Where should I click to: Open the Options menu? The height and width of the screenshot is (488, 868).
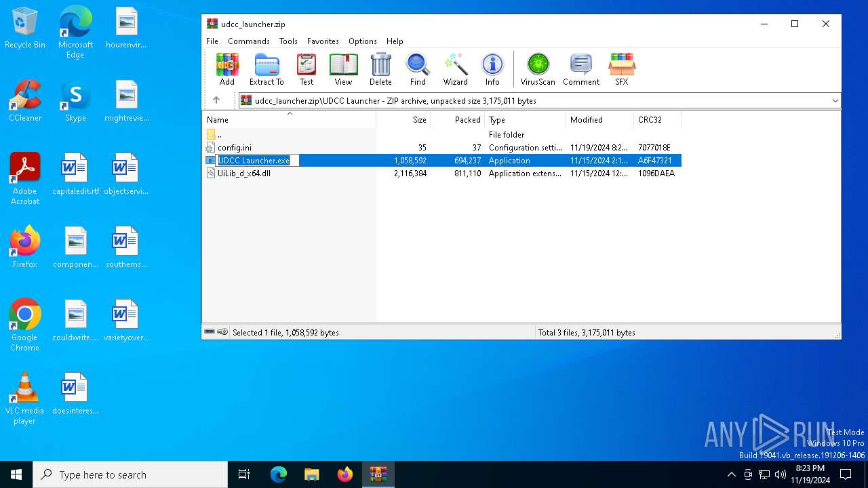[363, 41]
